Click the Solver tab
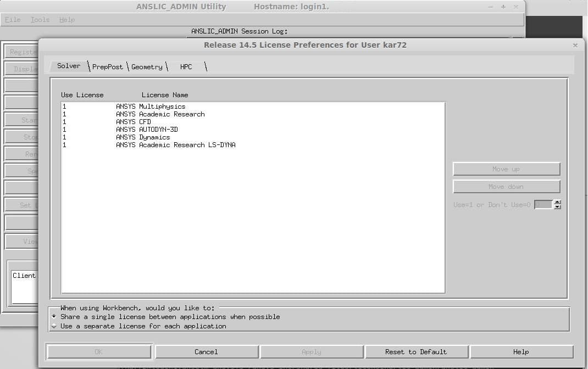588x369 pixels. [x=69, y=66]
